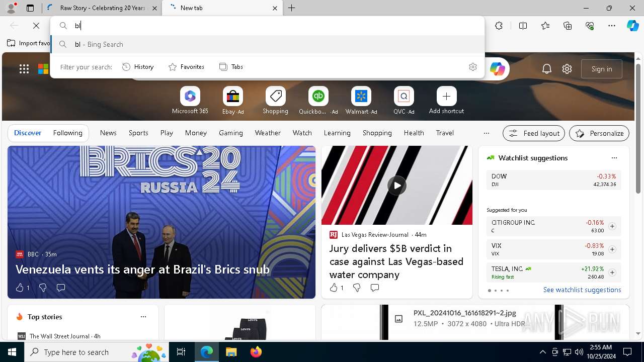Open the Ebay ad shortcut
The image size is (644, 362).
point(233,101)
